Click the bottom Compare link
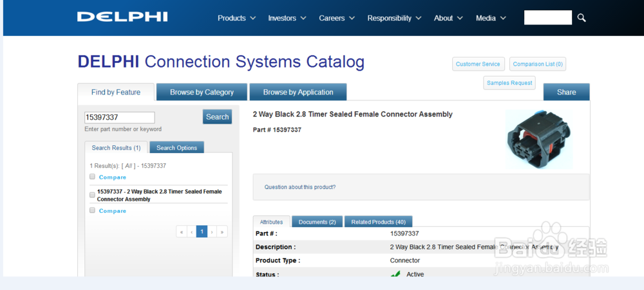 [x=113, y=211]
